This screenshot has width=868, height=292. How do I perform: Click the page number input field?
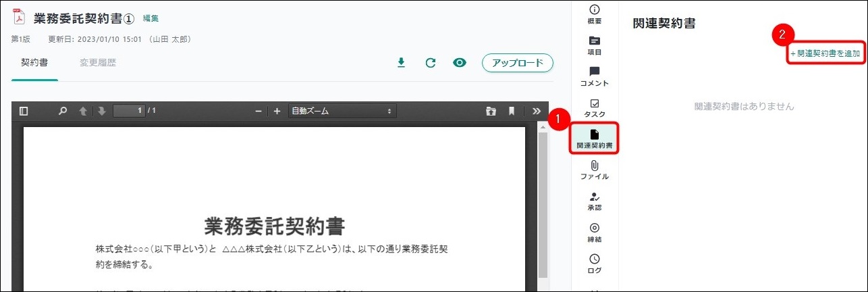point(128,111)
